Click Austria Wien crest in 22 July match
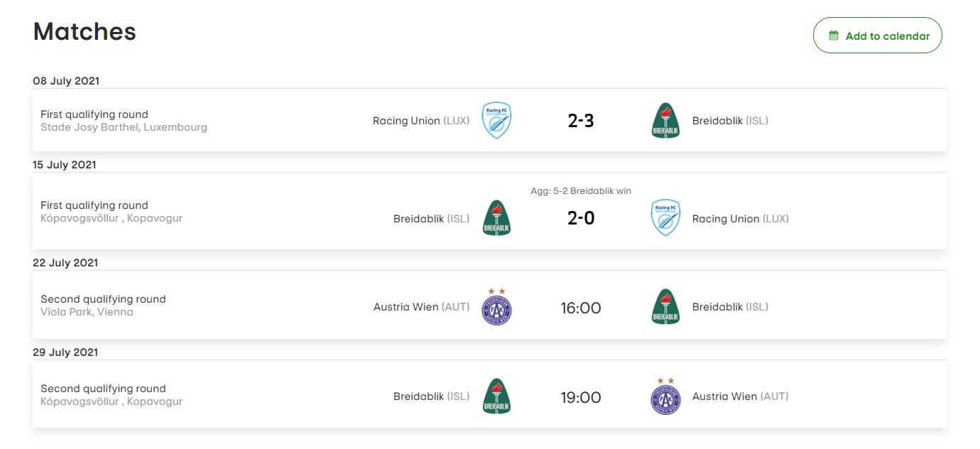The width and height of the screenshot is (980, 449). click(496, 307)
